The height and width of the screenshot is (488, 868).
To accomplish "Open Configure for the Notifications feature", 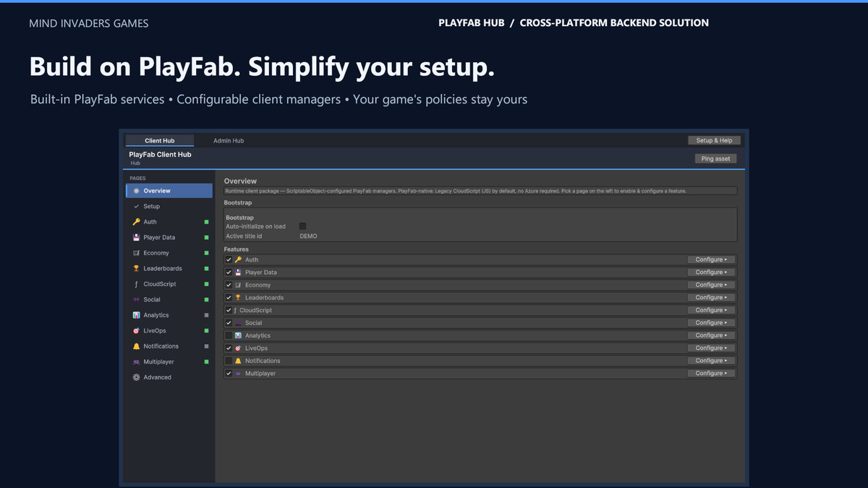I will pyautogui.click(x=711, y=361).
